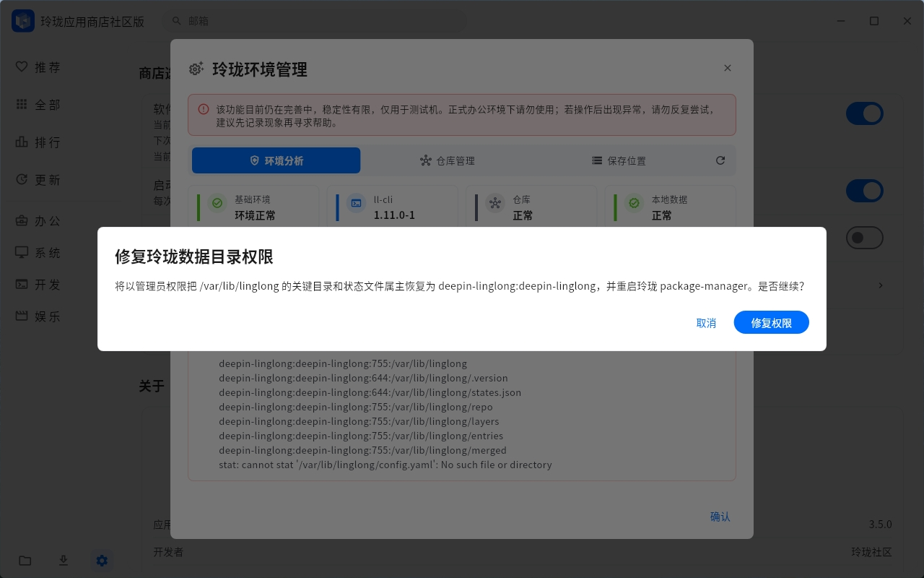Switch to the 保存位置 tab
The height and width of the screenshot is (578, 924).
tap(619, 160)
